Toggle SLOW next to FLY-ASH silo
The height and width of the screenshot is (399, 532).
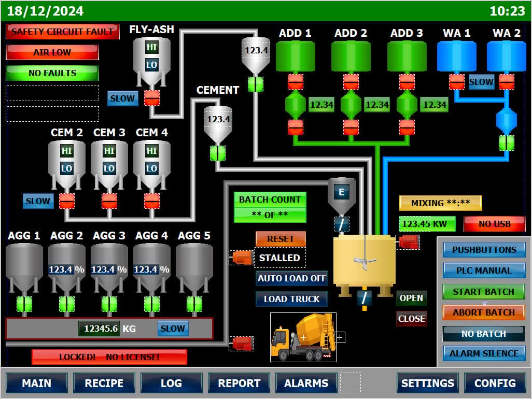coord(122,98)
